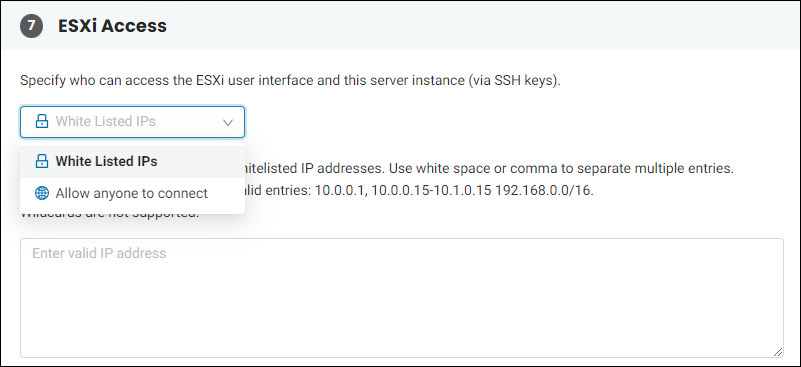Collapse the dropdown using the chevron arrow

pos(228,122)
